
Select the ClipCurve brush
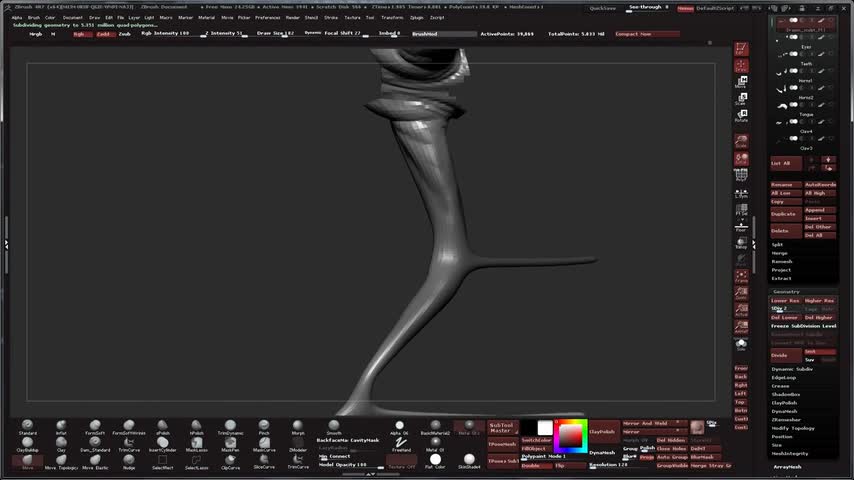230,462
